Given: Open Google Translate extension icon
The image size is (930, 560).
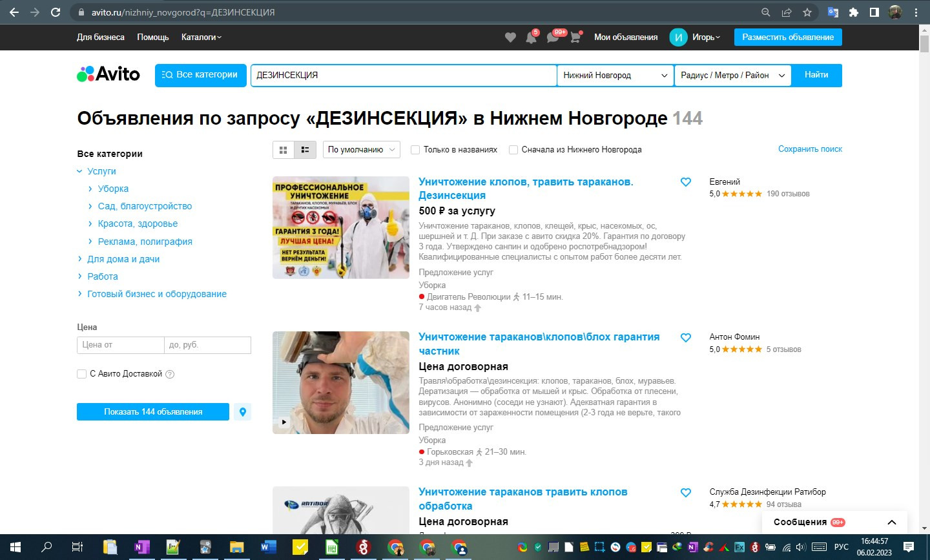Looking at the screenshot, I should 833,12.
